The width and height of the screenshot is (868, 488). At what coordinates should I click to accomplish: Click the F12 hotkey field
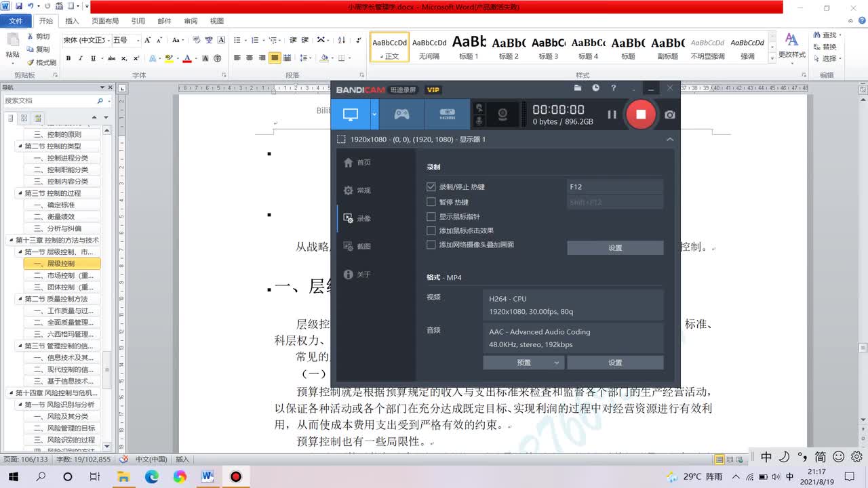click(615, 187)
